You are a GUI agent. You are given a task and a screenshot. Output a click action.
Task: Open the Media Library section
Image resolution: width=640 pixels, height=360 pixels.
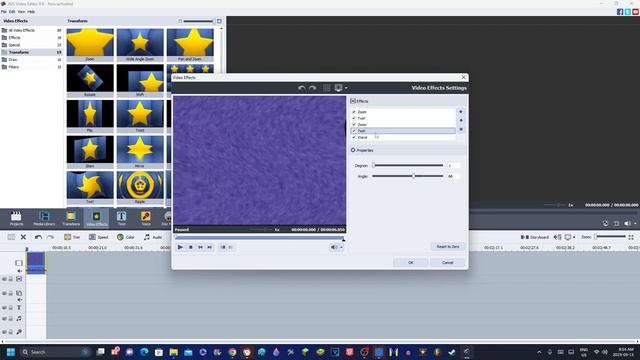tap(44, 218)
